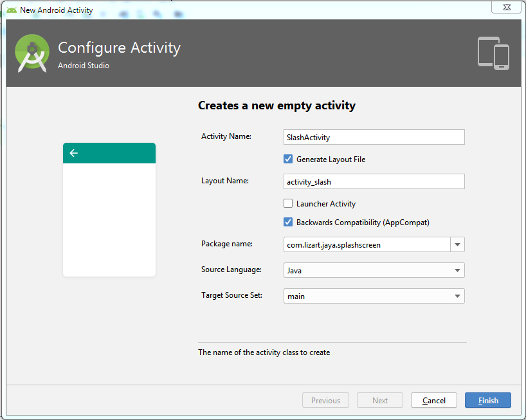Click the 'Configure Activity' title text
Image resolution: width=526 pixels, height=420 pixels.
pyautogui.click(x=119, y=48)
